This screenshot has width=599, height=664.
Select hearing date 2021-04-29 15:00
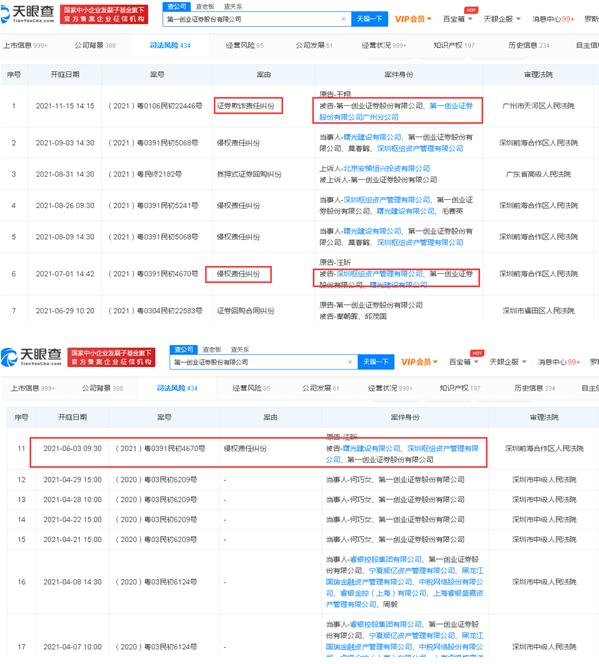pos(72,480)
